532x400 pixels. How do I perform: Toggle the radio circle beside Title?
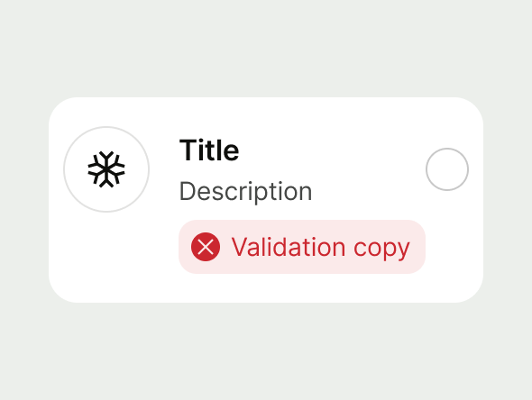[447, 169]
